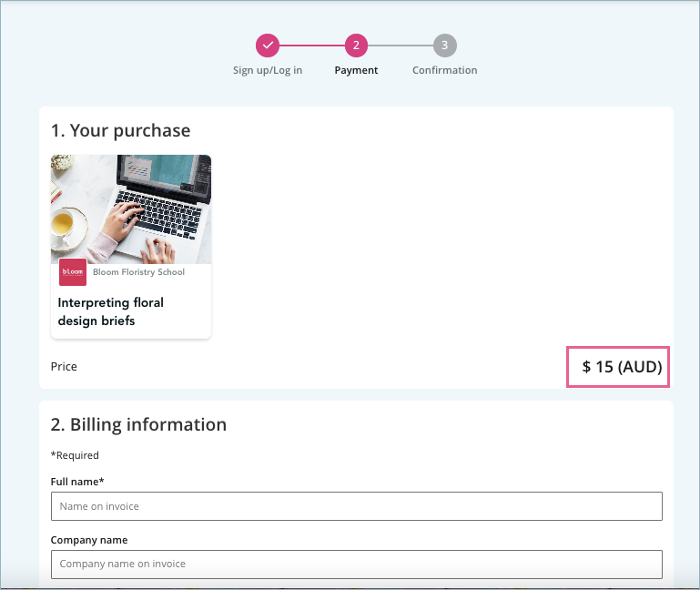Open the course laptop thumbnail image
Screen dimensions: 700x590
(131, 209)
